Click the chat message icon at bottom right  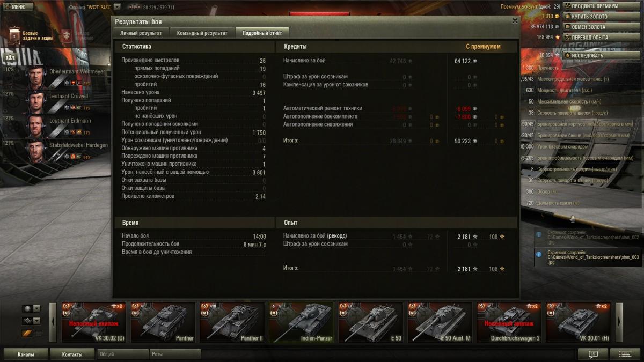click(593, 354)
